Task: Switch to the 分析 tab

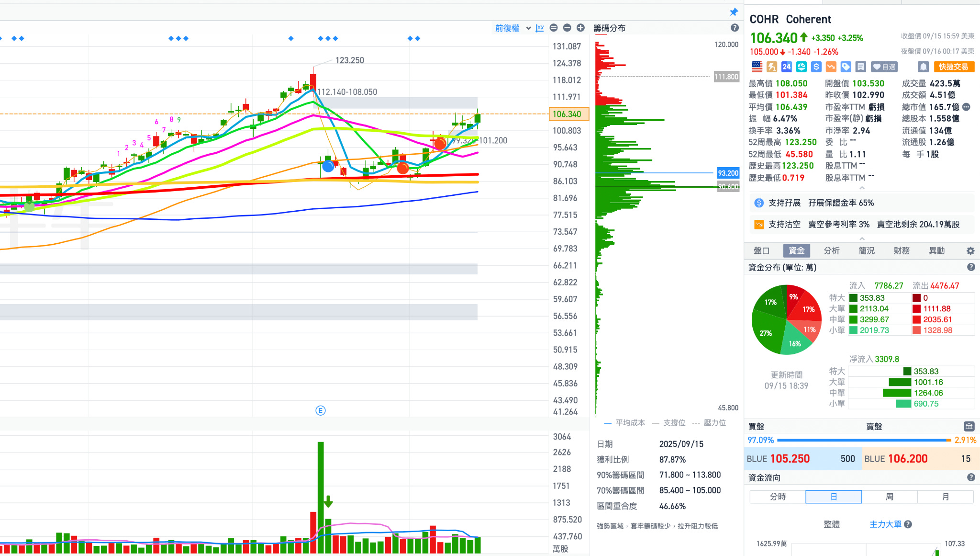Action: (831, 250)
